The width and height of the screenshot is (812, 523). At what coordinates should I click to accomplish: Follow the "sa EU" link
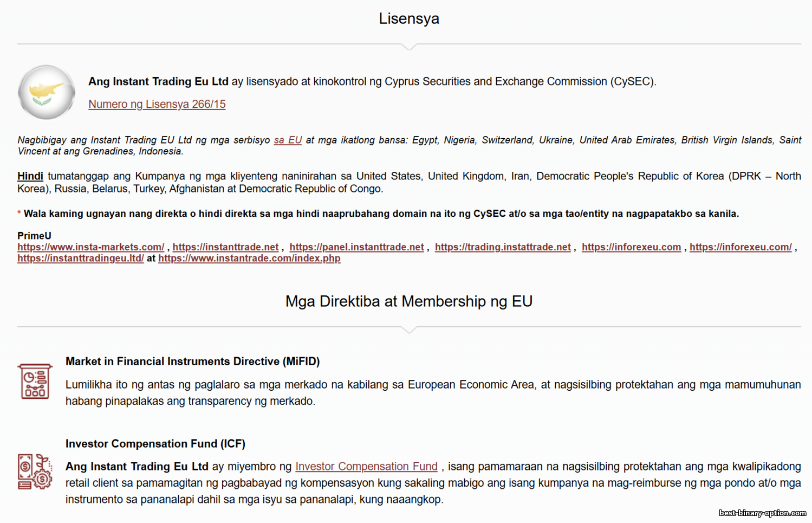click(288, 140)
